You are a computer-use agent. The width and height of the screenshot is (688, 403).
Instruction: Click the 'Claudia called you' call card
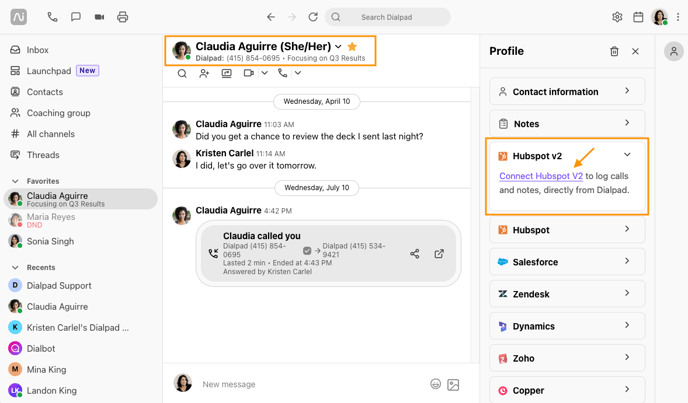pos(328,253)
